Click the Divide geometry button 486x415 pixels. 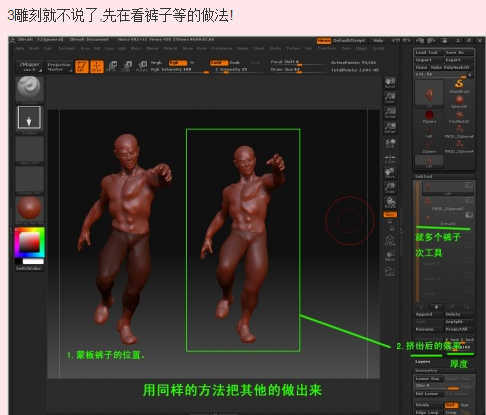click(429, 405)
